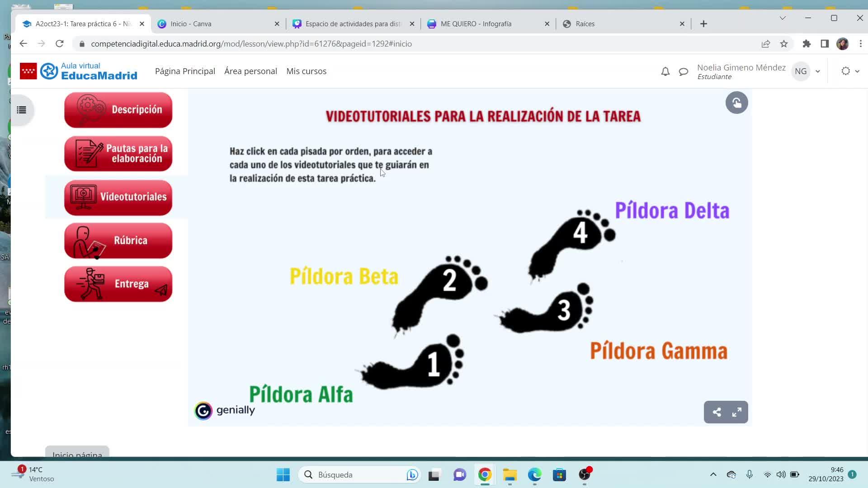
Task: Click the Genially share icon
Action: pos(717,412)
